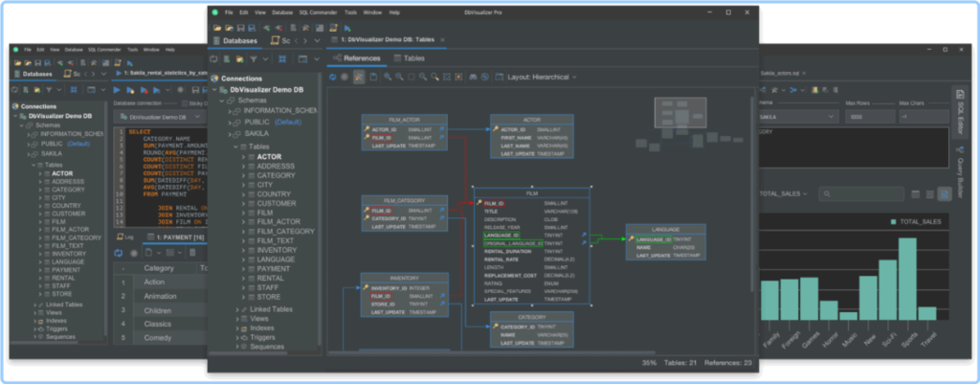980x384 pixels.
Task: Open the SQL Commander menu in front window
Action: (318, 12)
